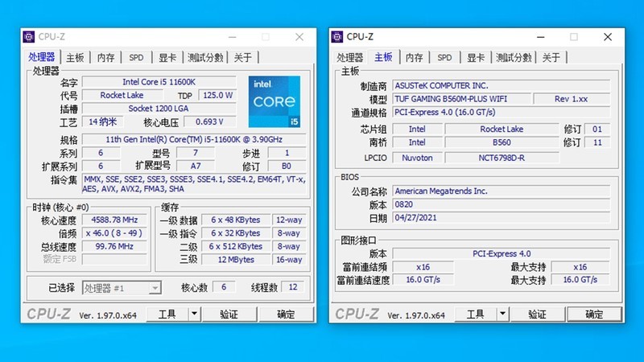Click the 14 纳米 process value
This screenshot has height=362, width=644.
coord(103,122)
